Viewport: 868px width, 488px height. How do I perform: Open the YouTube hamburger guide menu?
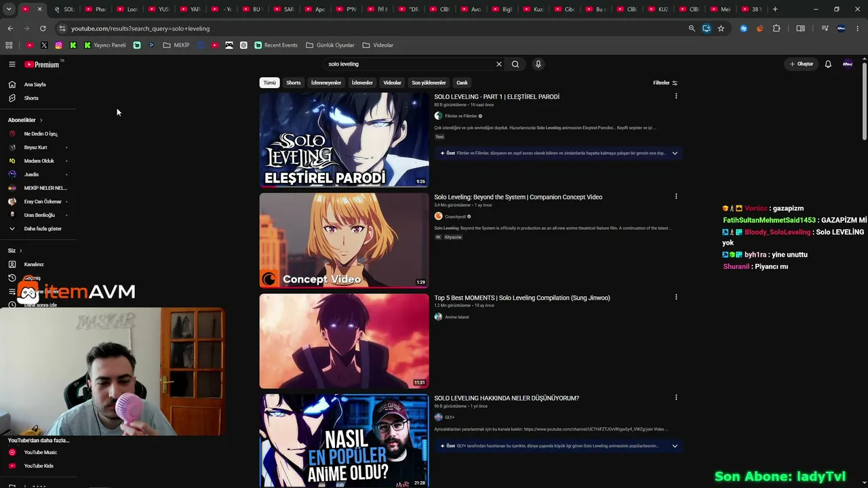click(12, 64)
